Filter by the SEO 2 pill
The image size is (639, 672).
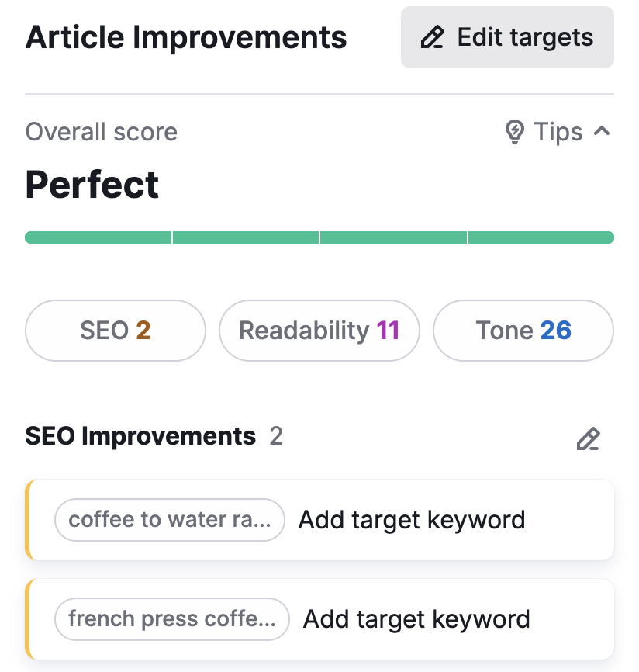(116, 331)
